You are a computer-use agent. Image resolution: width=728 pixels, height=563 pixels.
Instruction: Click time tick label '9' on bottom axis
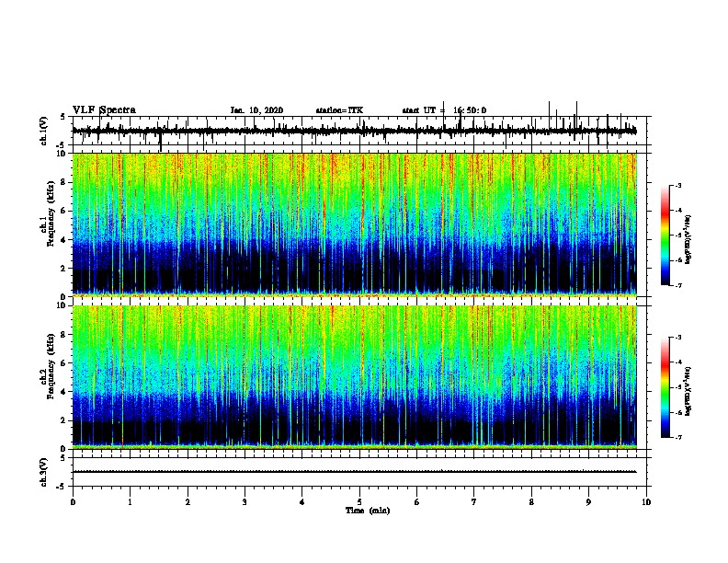(x=589, y=502)
